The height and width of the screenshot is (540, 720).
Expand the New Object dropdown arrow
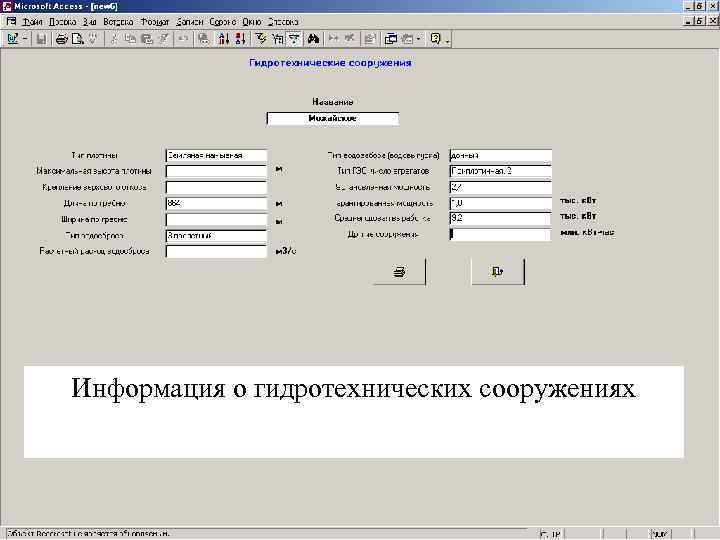[418, 39]
